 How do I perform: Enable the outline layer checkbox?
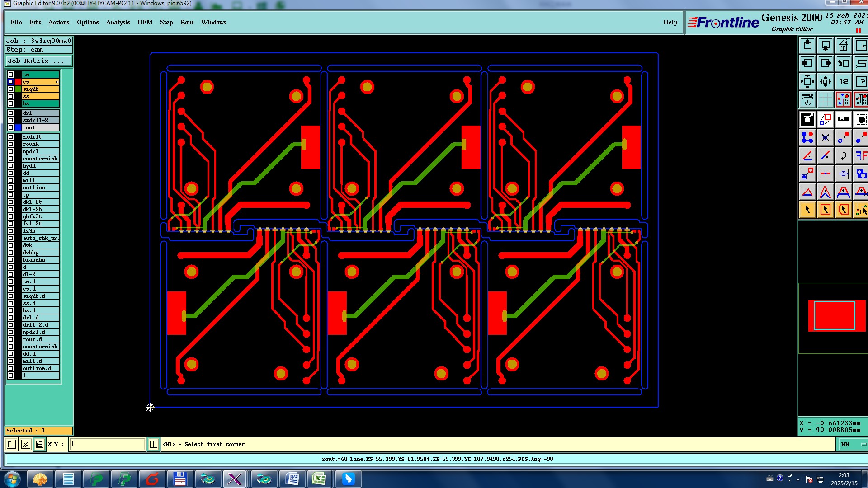coord(11,188)
